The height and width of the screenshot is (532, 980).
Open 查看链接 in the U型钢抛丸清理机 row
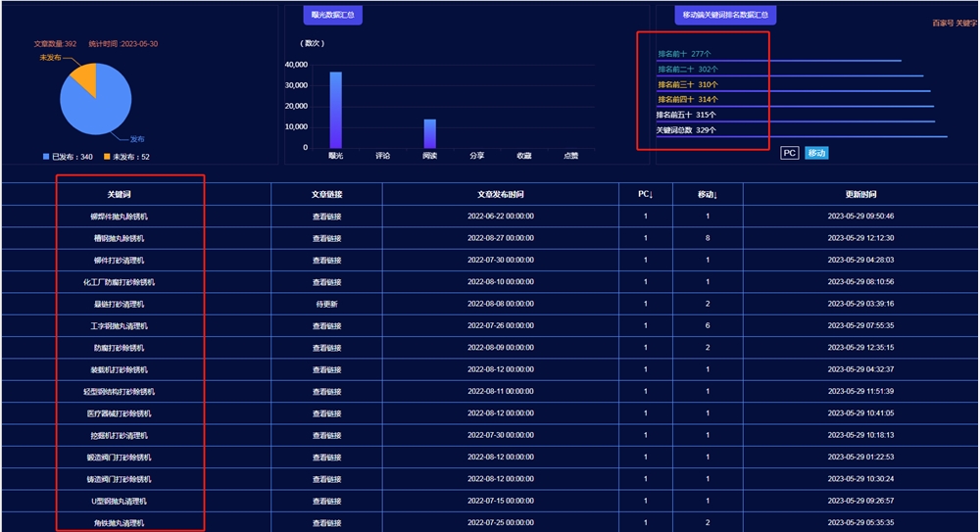coord(327,501)
